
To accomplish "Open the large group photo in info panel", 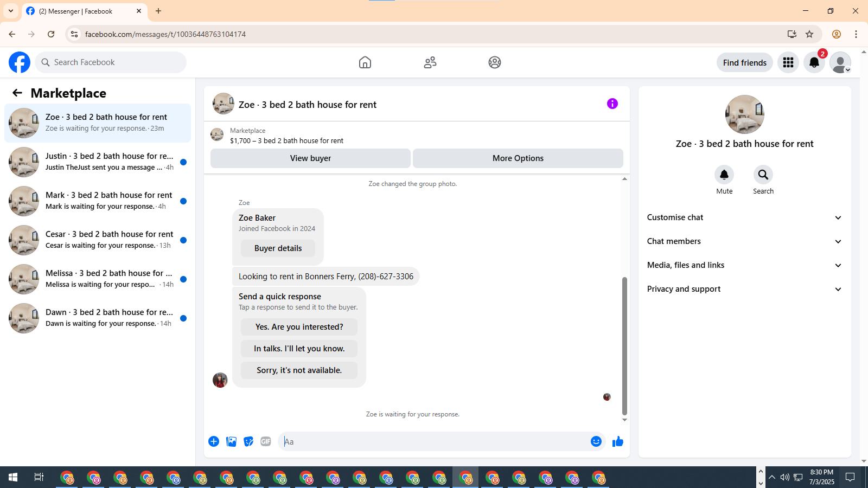I will click(x=745, y=114).
